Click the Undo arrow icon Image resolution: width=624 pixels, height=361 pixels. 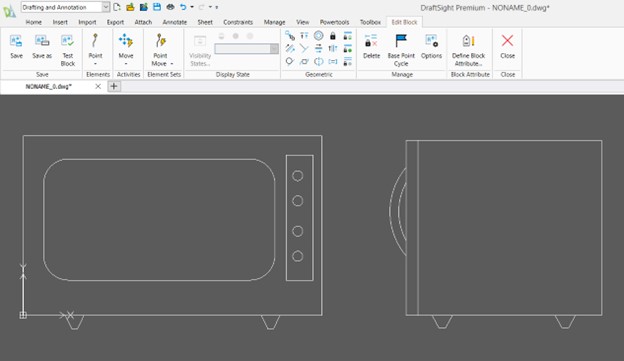click(x=183, y=7)
